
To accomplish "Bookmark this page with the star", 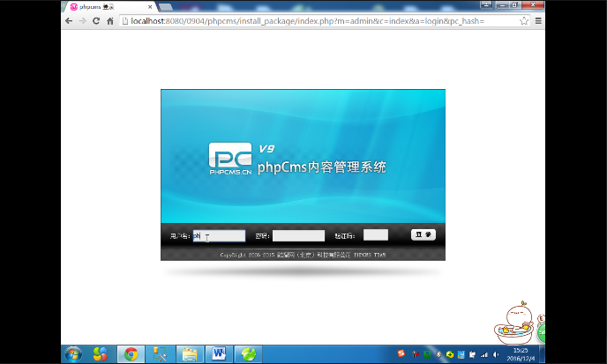I will [524, 21].
